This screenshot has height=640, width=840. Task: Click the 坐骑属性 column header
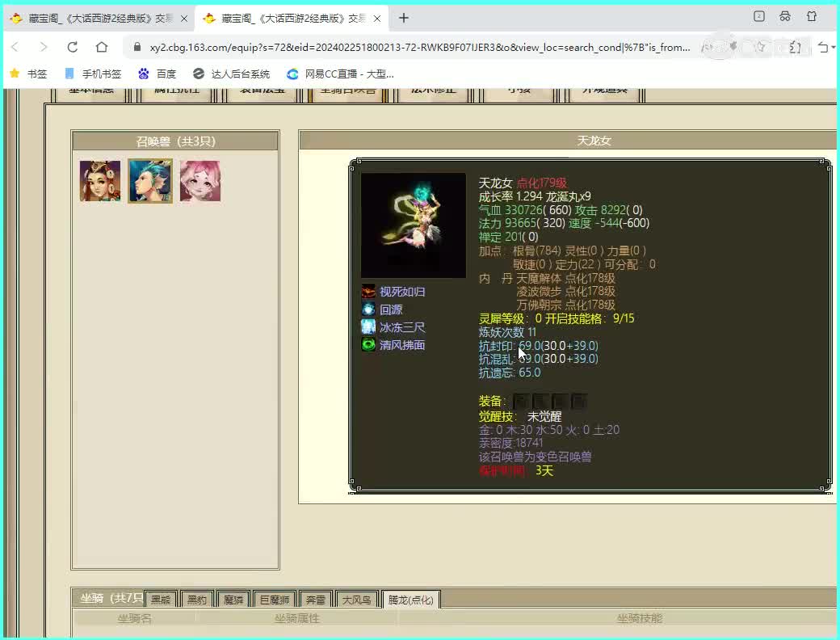296,618
